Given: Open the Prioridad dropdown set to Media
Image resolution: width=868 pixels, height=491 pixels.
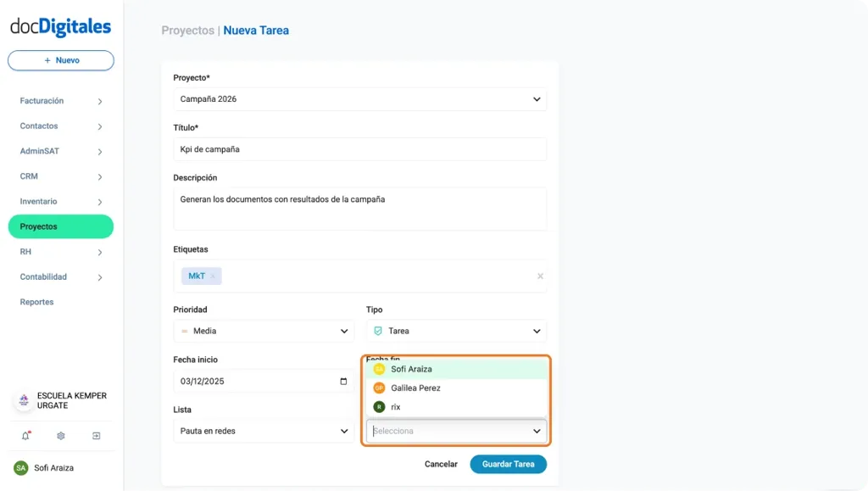Looking at the screenshot, I should [x=264, y=331].
